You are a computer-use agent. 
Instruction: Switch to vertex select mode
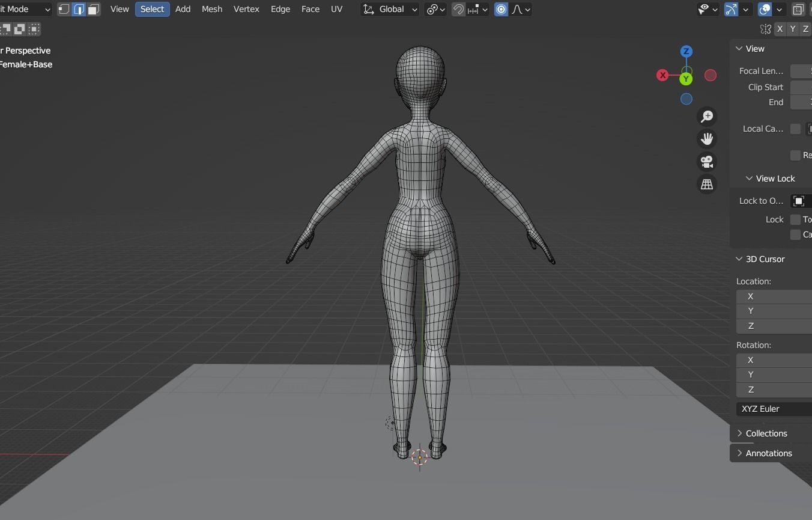point(64,9)
